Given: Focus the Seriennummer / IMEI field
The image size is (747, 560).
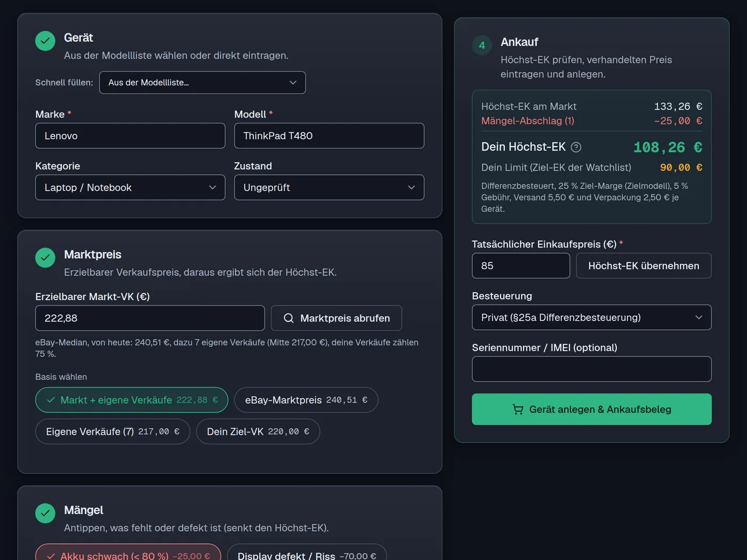Looking at the screenshot, I should tap(592, 369).
